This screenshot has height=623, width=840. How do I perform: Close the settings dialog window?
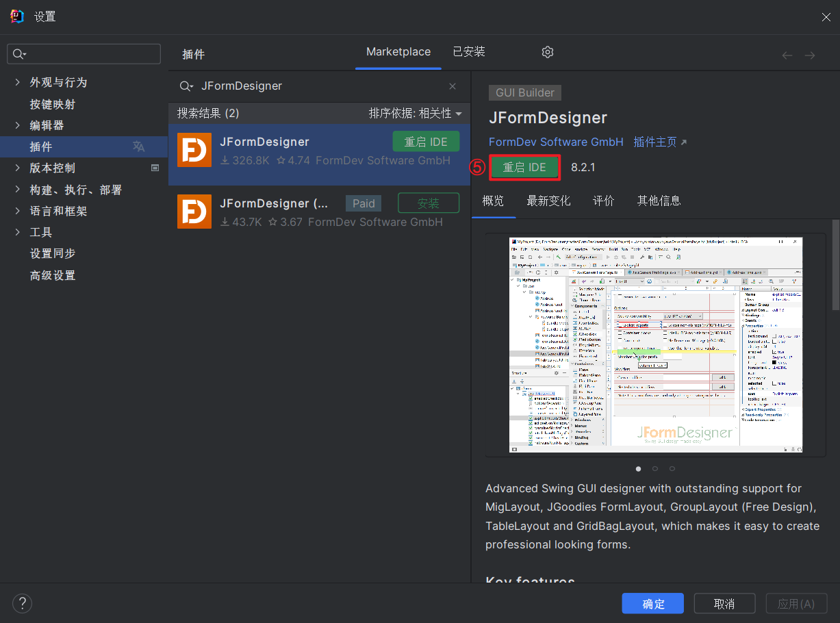[826, 17]
